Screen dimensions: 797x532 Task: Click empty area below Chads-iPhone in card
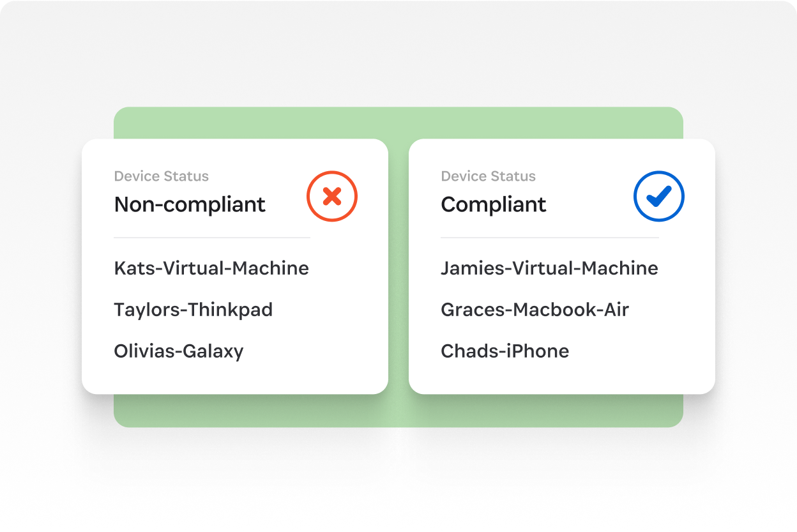562,378
